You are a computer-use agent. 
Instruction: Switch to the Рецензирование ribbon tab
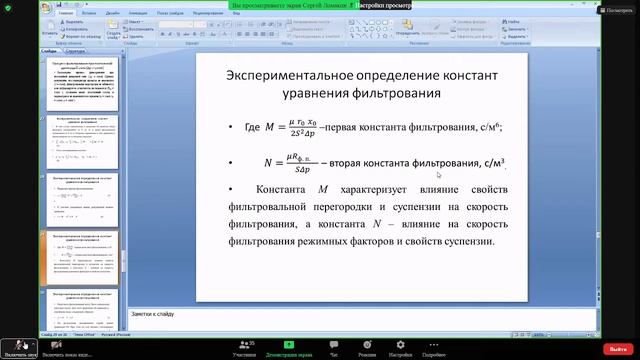coord(208,13)
